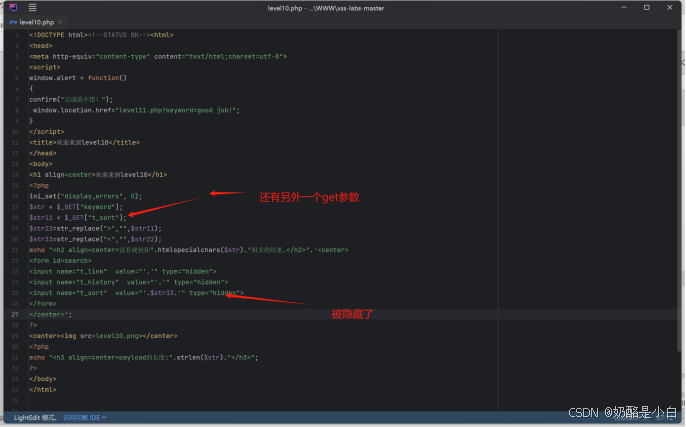Viewport: 686px width, 427px height.
Task: Open the 访问完整 IDE dropdown in status bar
Action: (84, 418)
